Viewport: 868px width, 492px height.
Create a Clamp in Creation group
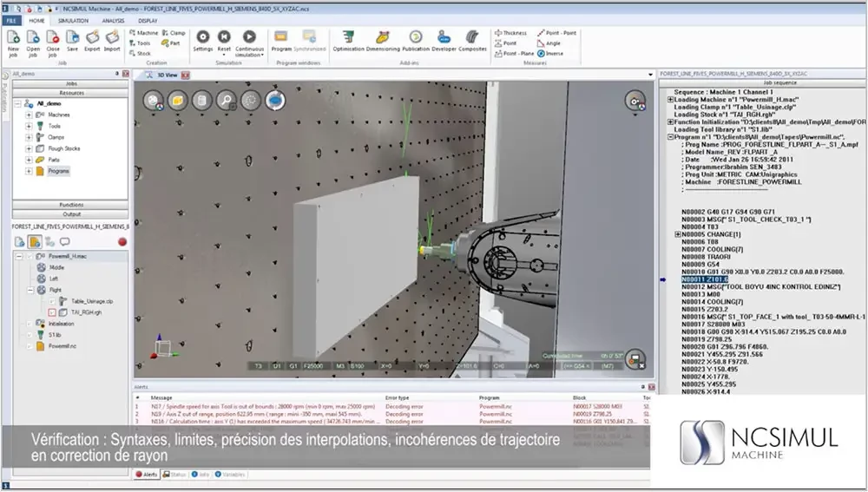pyautogui.click(x=174, y=33)
